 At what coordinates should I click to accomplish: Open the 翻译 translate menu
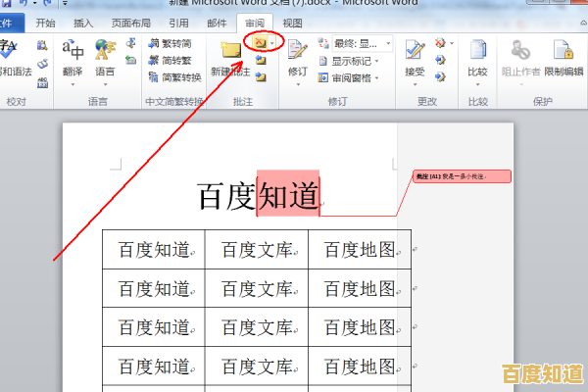pos(73,62)
